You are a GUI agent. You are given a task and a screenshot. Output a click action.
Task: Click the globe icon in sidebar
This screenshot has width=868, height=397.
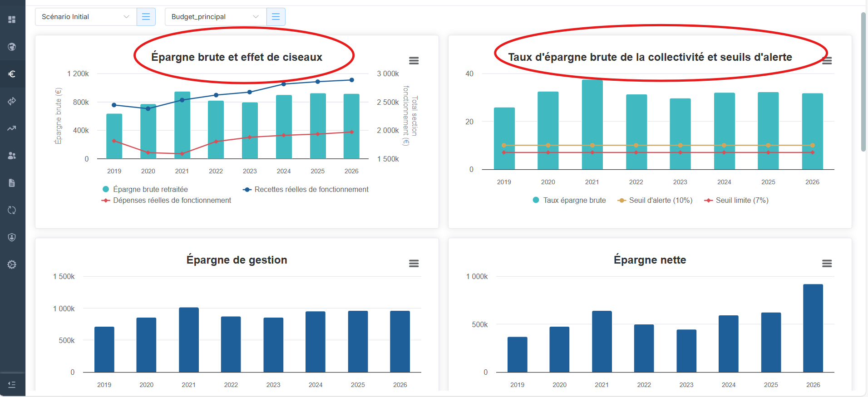coord(12,47)
